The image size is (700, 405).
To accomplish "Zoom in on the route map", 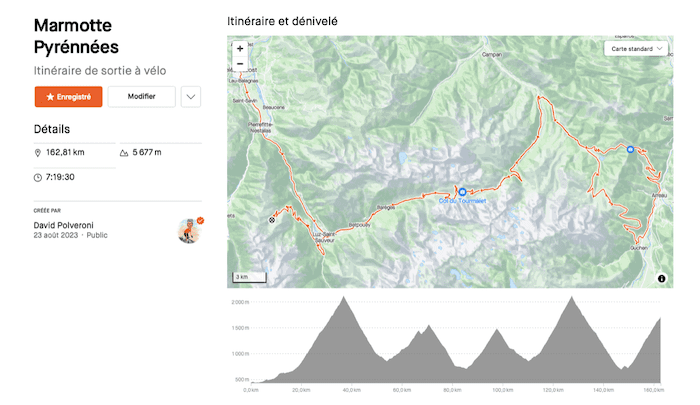I will (240, 48).
